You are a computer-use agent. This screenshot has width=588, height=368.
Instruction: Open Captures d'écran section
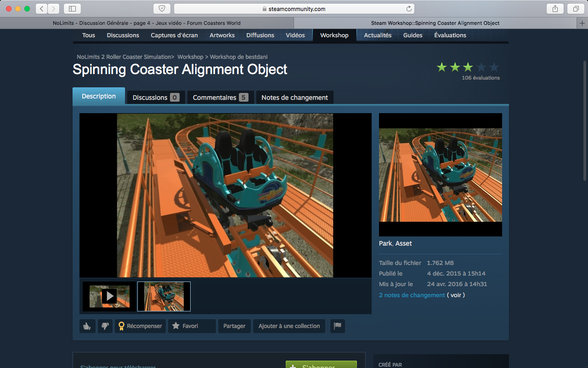coord(174,35)
